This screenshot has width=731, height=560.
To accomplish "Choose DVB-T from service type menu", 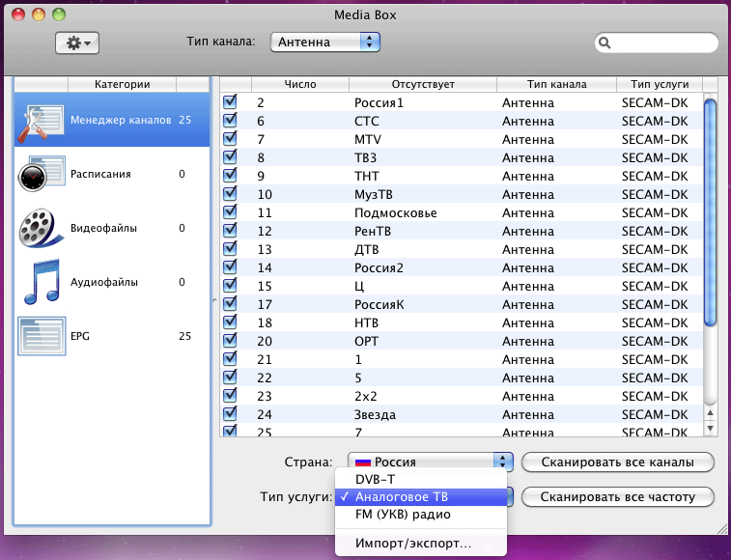I will (x=376, y=479).
